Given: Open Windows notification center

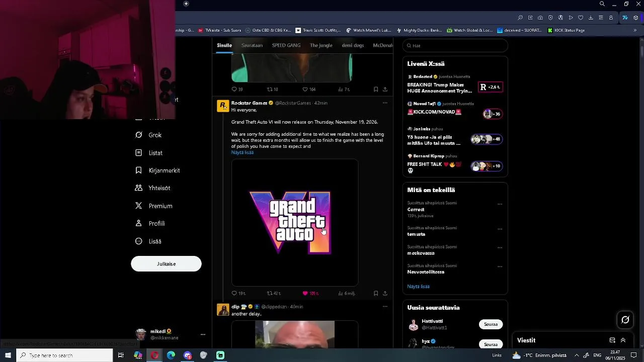Looking at the screenshot, I should tap(634, 355).
